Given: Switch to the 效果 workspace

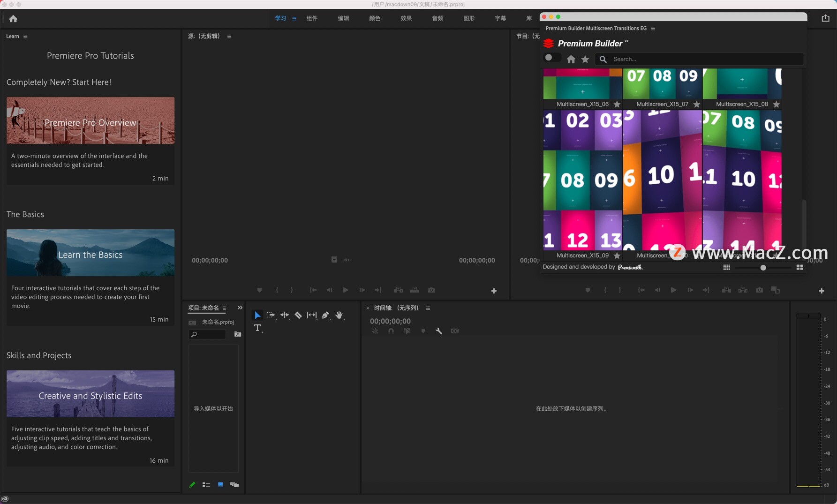Looking at the screenshot, I should click(x=406, y=18).
